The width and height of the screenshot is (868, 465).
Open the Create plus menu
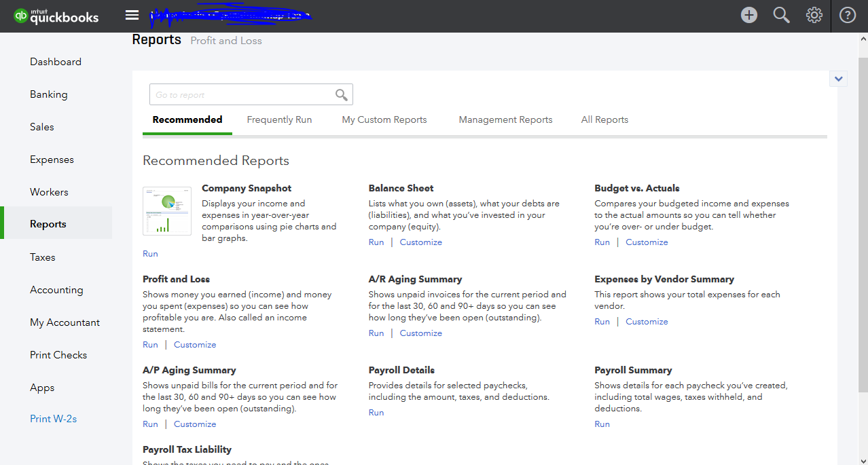pyautogui.click(x=749, y=15)
